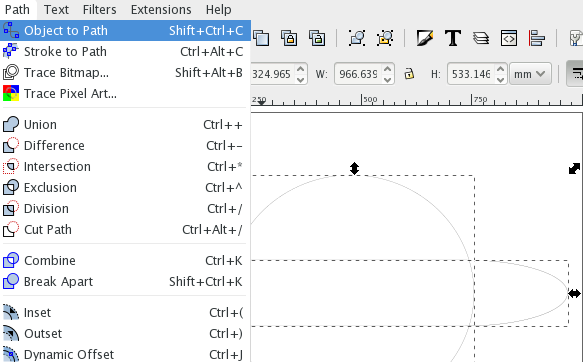Select Trace Bitmap... entry

click(x=125, y=72)
